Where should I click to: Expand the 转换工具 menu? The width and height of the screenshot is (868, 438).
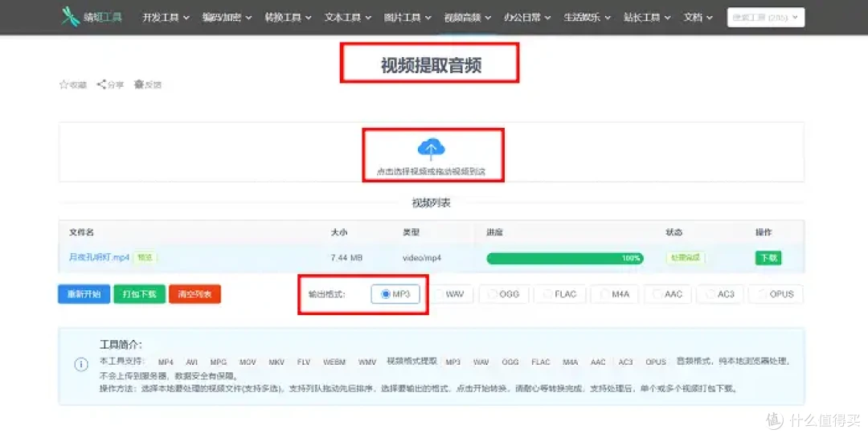288,17
